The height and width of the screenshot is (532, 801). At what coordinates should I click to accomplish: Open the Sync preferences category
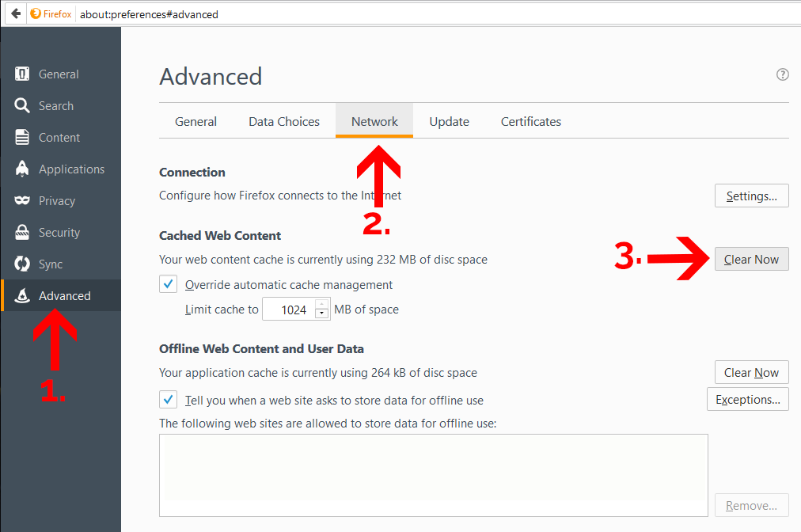[x=61, y=264]
